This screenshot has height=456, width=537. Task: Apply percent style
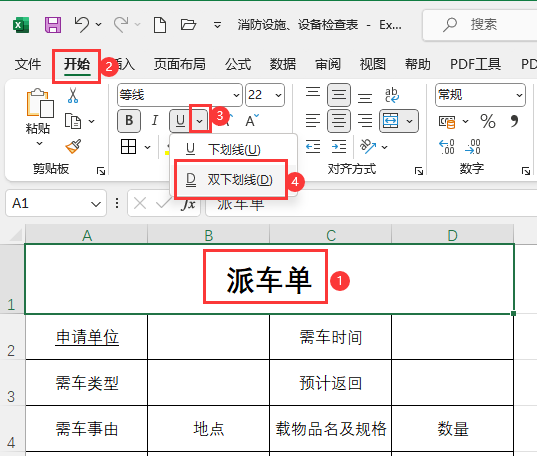[488, 121]
